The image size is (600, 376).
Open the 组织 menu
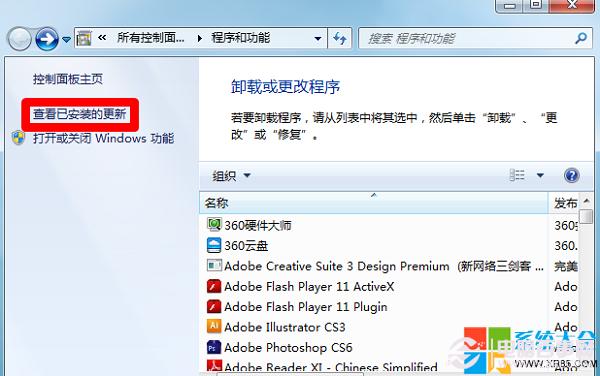pos(232,176)
